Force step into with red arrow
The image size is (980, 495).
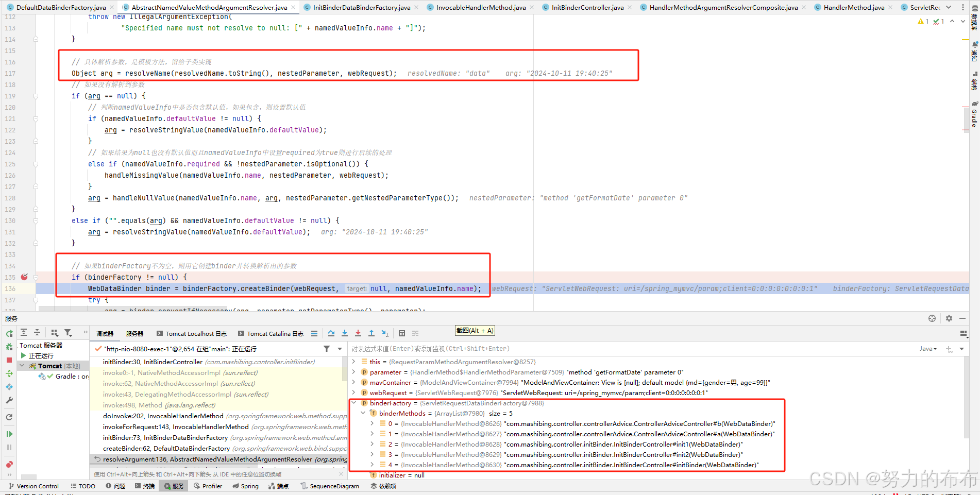coord(358,333)
